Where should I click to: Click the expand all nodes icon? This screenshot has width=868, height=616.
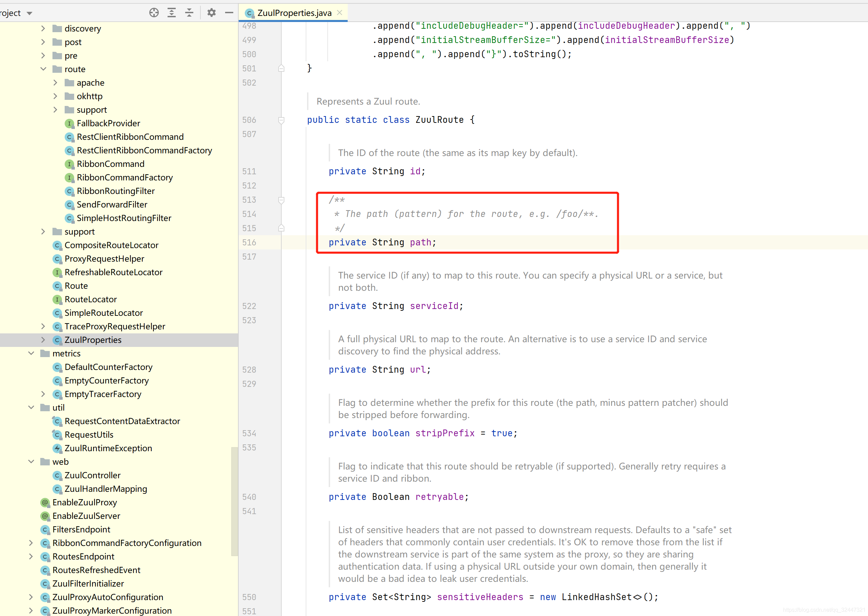(171, 13)
